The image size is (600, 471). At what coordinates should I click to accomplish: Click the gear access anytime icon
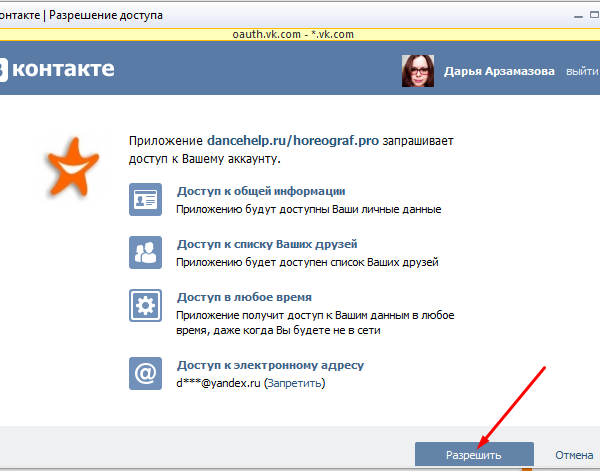pyautogui.click(x=145, y=305)
